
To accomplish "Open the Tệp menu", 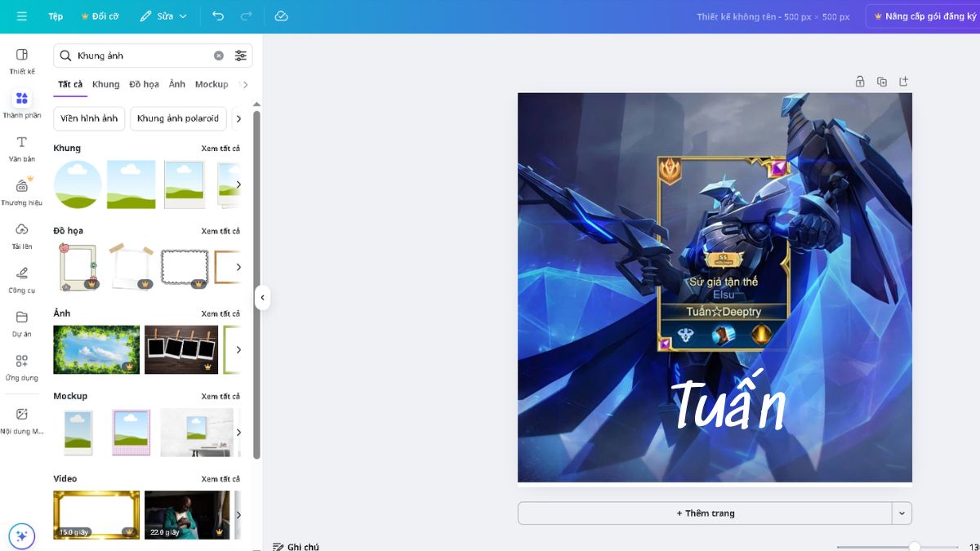I will click(x=56, y=16).
